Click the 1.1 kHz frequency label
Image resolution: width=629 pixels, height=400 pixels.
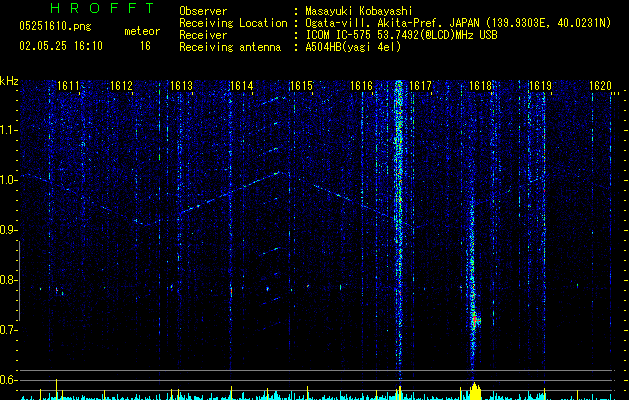(8, 130)
